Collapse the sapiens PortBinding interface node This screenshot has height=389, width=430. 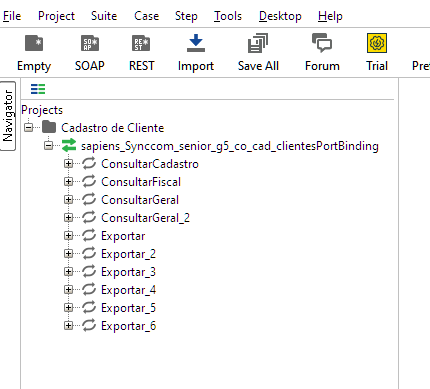point(49,146)
